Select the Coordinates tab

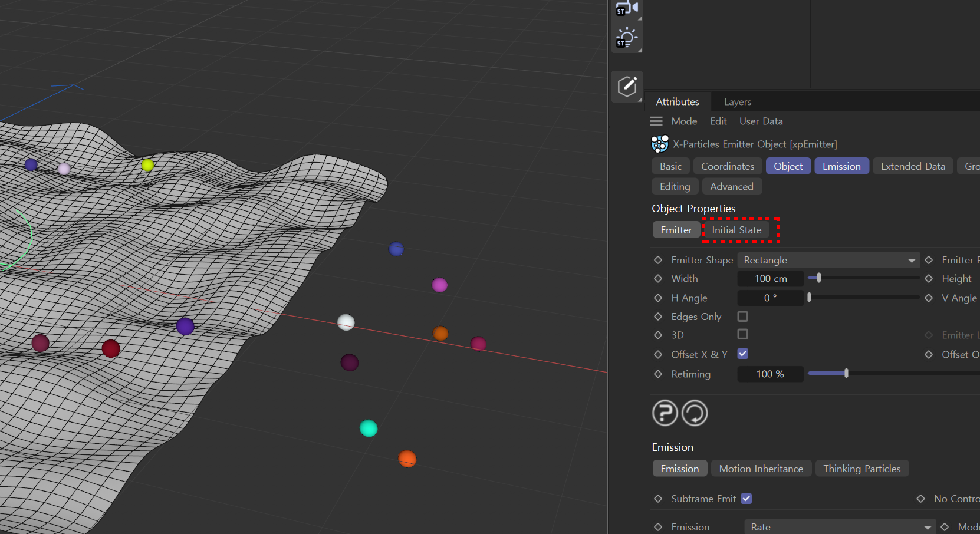click(x=728, y=166)
